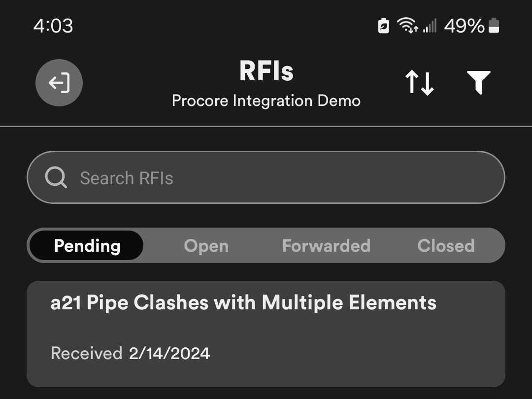Tap the RFIs page heading

pos(266,71)
